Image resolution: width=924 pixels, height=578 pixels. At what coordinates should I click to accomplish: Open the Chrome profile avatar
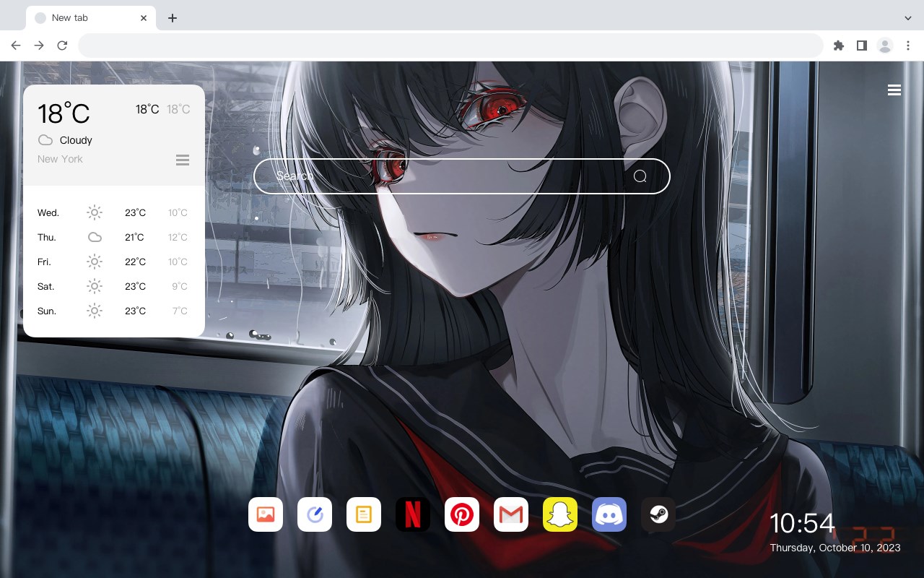point(885,46)
